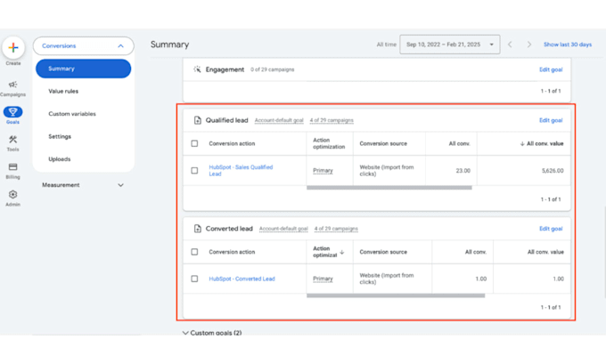The height and width of the screenshot is (364, 606).
Task: Click the Converted lead document icon
Action: (198, 229)
